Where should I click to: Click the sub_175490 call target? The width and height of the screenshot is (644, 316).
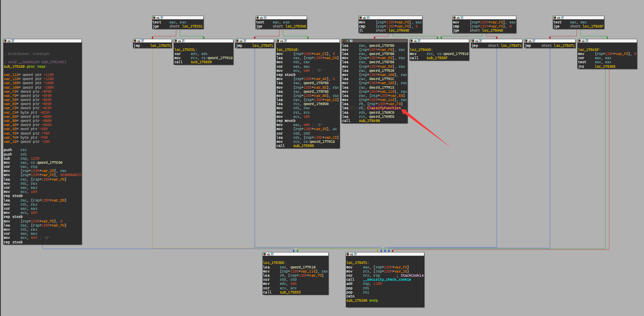tap(369, 121)
